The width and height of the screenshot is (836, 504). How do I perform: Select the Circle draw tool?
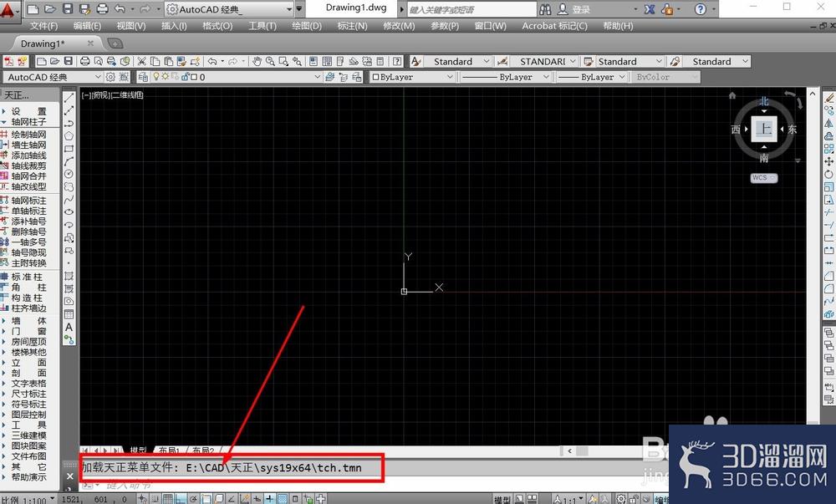pos(69,174)
